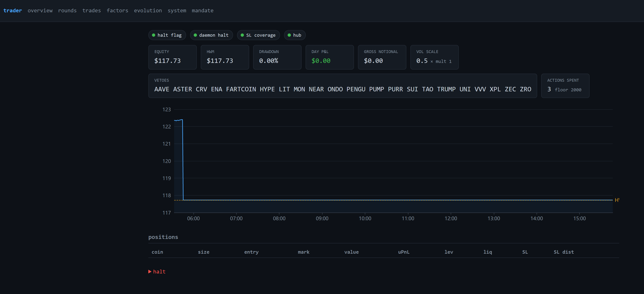The image size is (644, 294).
Task: Click the MON veto ticker
Action: click(299, 89)
